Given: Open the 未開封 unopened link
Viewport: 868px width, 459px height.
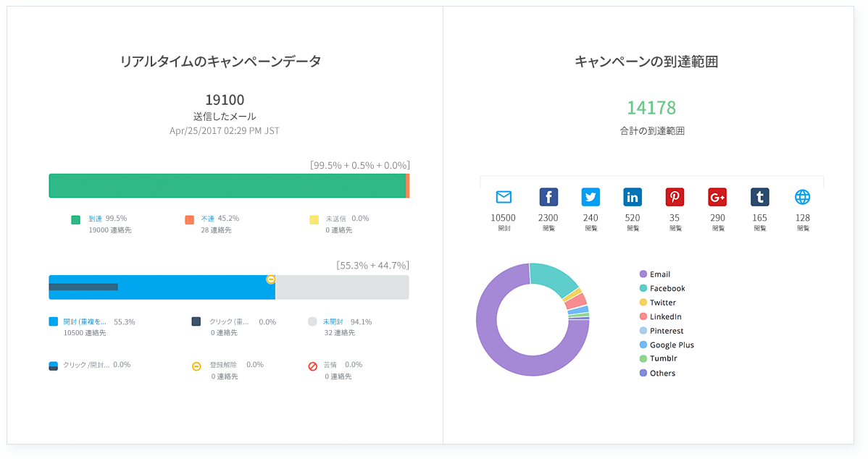Looking at the screenshot, I should [x=333, y=322].
